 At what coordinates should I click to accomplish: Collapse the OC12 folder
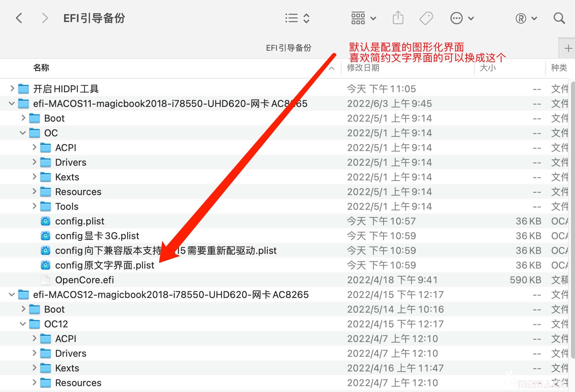click(x=23, y=324)
